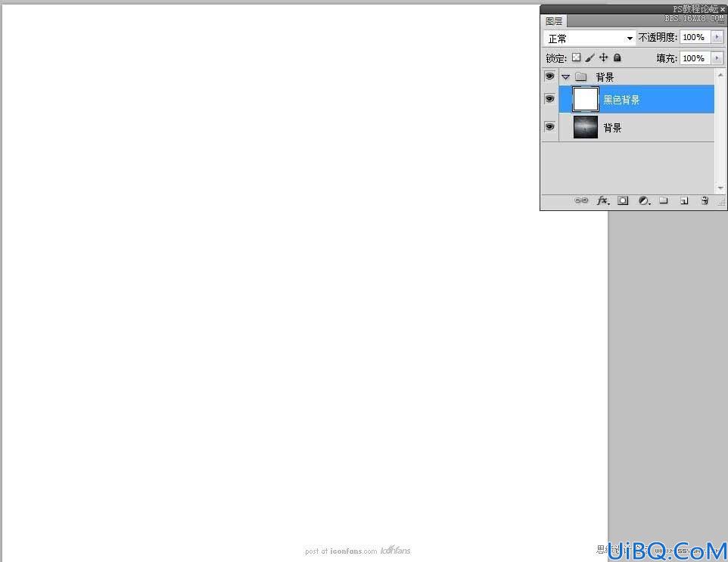
Task: Select the dark 背景 layer thumbnail
Action: coord(586,126)
